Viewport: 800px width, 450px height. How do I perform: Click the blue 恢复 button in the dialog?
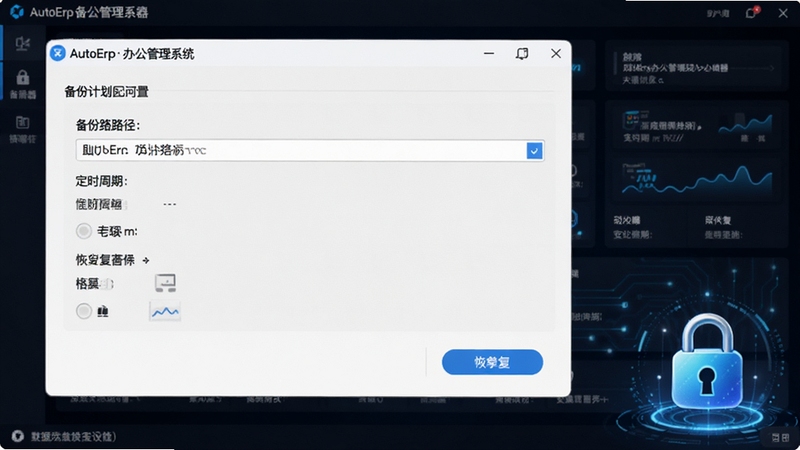tap(492, 362)
